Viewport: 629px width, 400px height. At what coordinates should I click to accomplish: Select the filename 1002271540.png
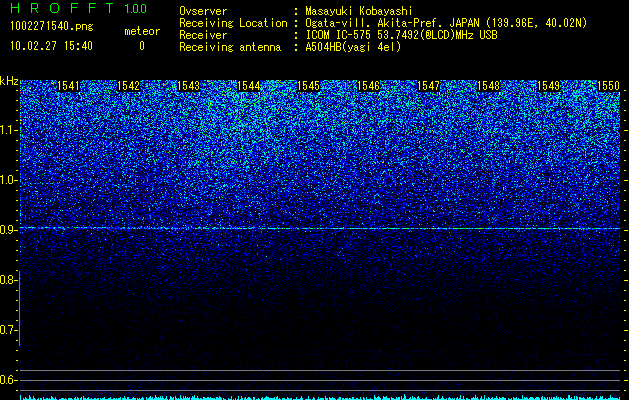pyautogui.click(x=52, y=27)
